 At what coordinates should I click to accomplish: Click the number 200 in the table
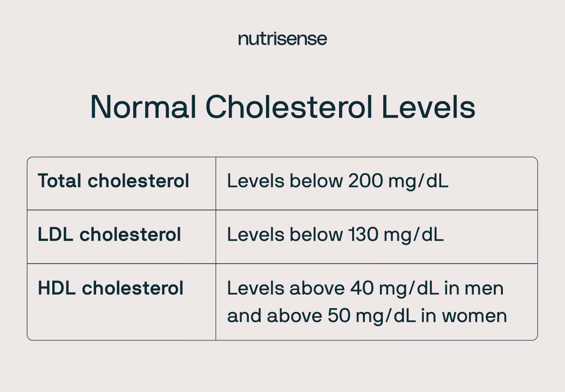pos(365,181)
